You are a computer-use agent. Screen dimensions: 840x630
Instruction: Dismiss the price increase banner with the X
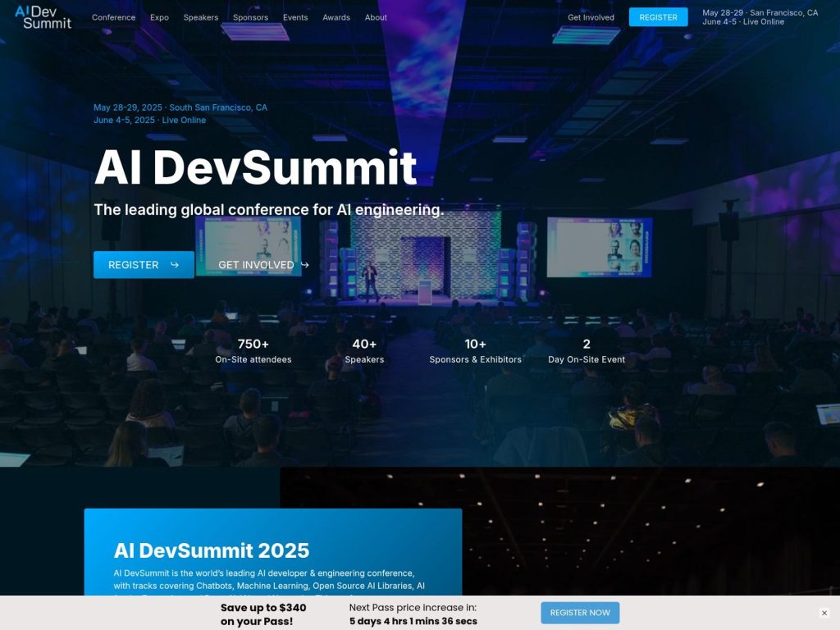tap(824, 613)
